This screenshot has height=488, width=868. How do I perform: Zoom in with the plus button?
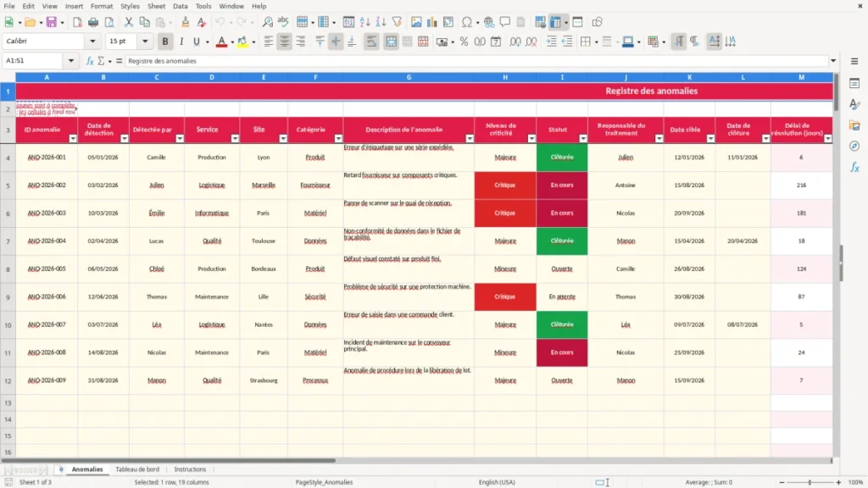[x=838, y=482]
